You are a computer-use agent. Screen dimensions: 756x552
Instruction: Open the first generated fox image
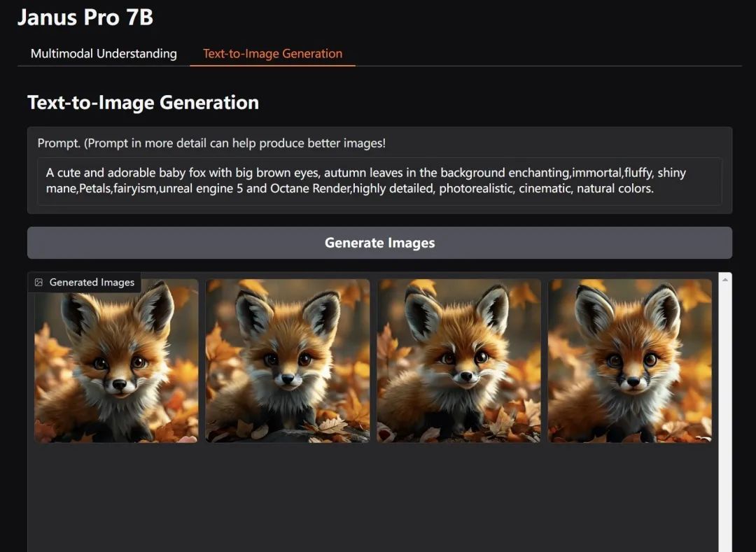click(116, 360)
